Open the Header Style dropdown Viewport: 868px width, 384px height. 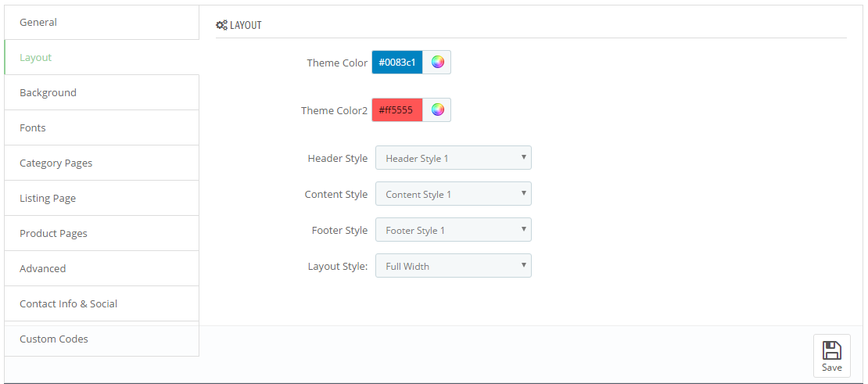453,158
